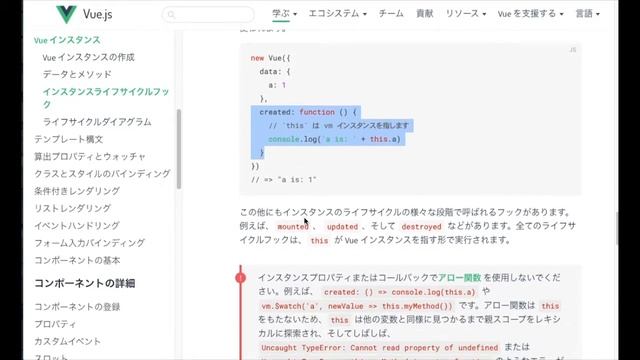Click the アロー関数 link
This screenshot has width=640, height=360.
[460, 278]
